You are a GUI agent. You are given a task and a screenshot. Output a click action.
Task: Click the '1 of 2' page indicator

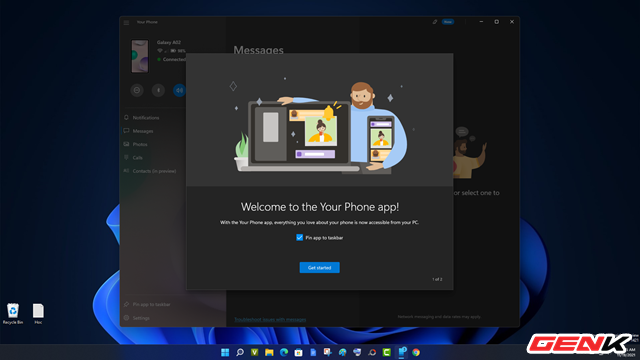tap(437, 280)
